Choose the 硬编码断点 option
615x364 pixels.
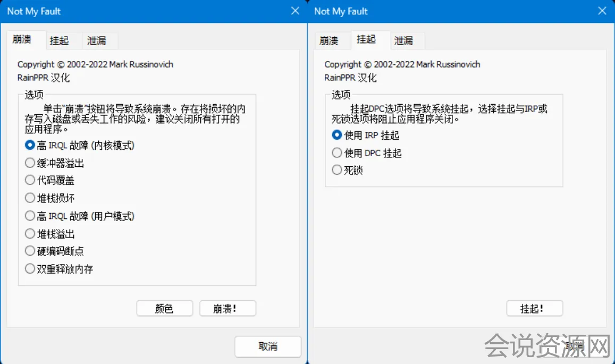click(30, 251)
